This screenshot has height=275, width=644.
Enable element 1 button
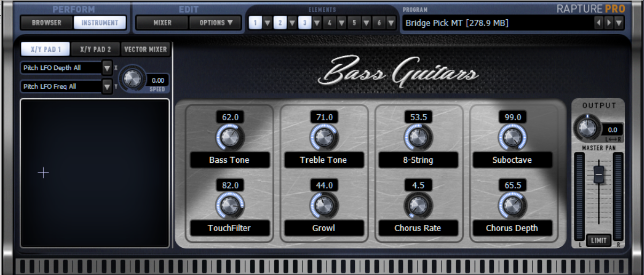click(255, 23)
